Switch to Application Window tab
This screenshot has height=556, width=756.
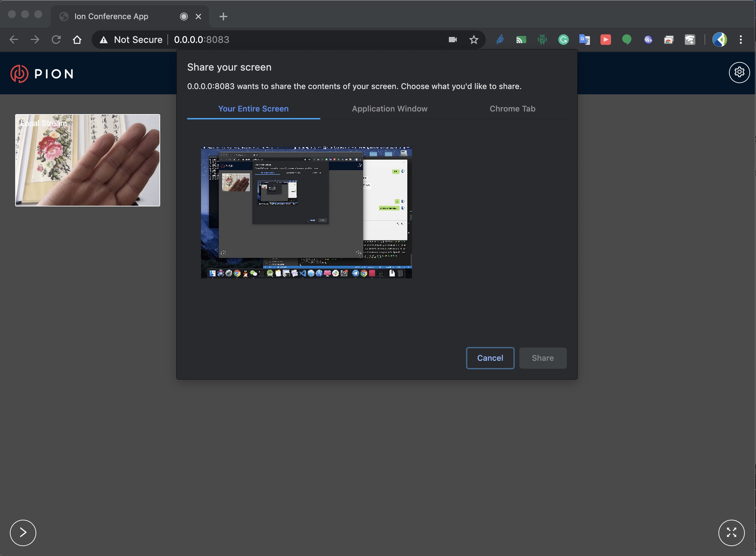(390, 109)
